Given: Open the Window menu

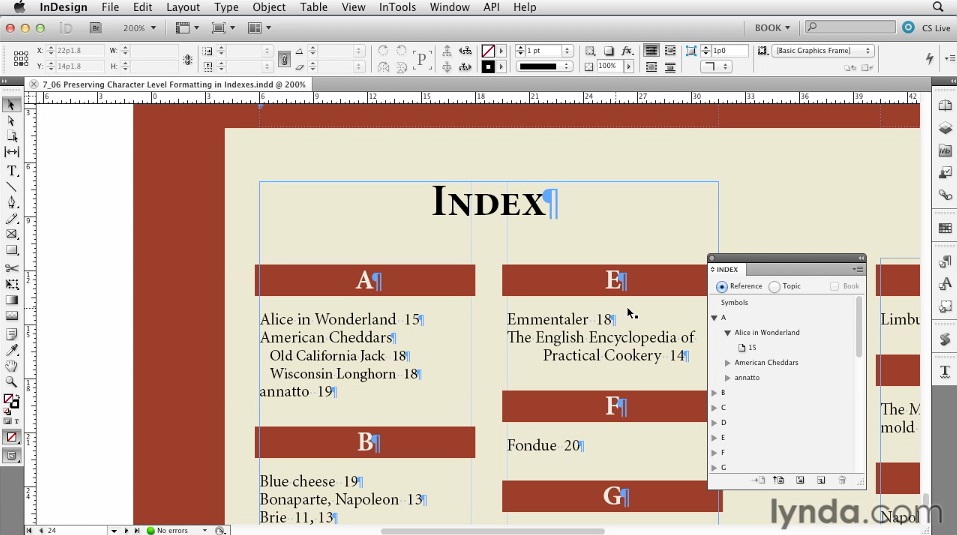Looking at the screenshot, I should coord(450,7).
